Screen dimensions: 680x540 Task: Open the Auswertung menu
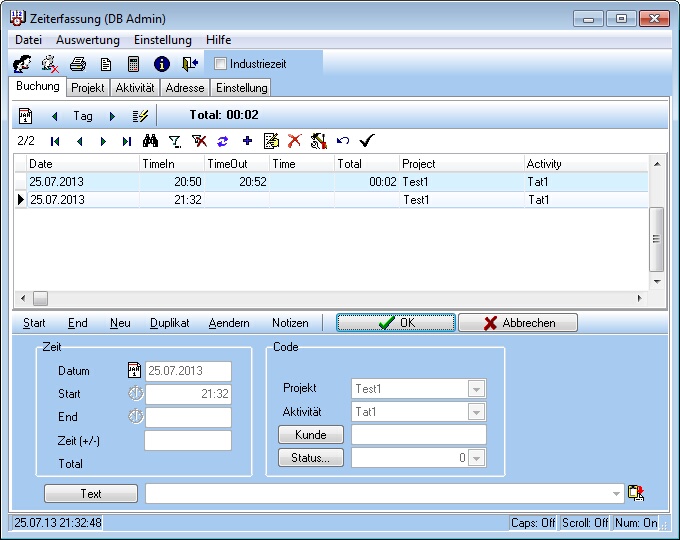click(x=88, y=40)
